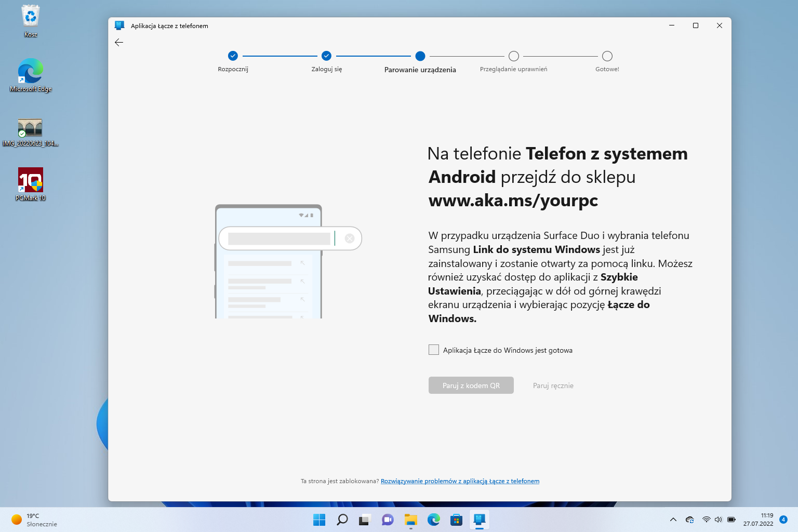Open Microsoft Edge desktop shortcut

(x=31, y=71)
